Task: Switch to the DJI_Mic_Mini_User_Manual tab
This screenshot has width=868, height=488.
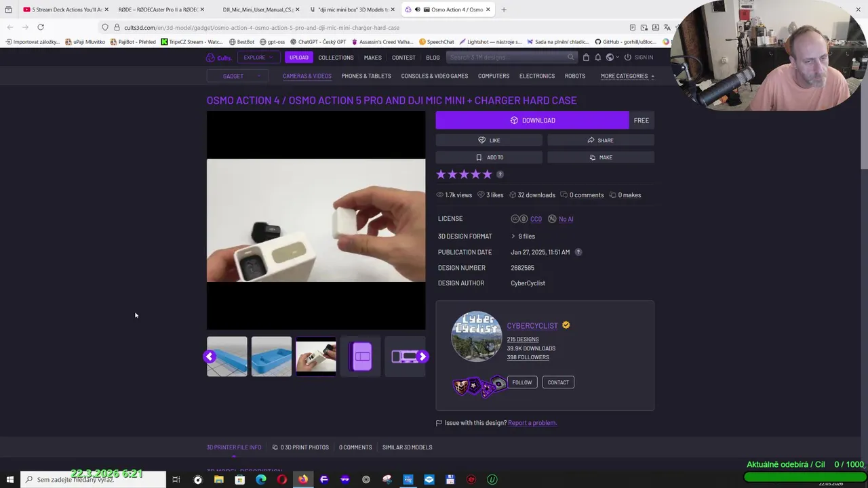Action: pyautogui.click(x=258, y=9)
